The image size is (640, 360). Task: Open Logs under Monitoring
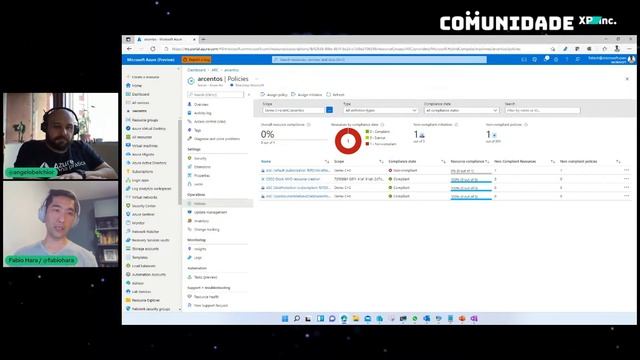194,258
